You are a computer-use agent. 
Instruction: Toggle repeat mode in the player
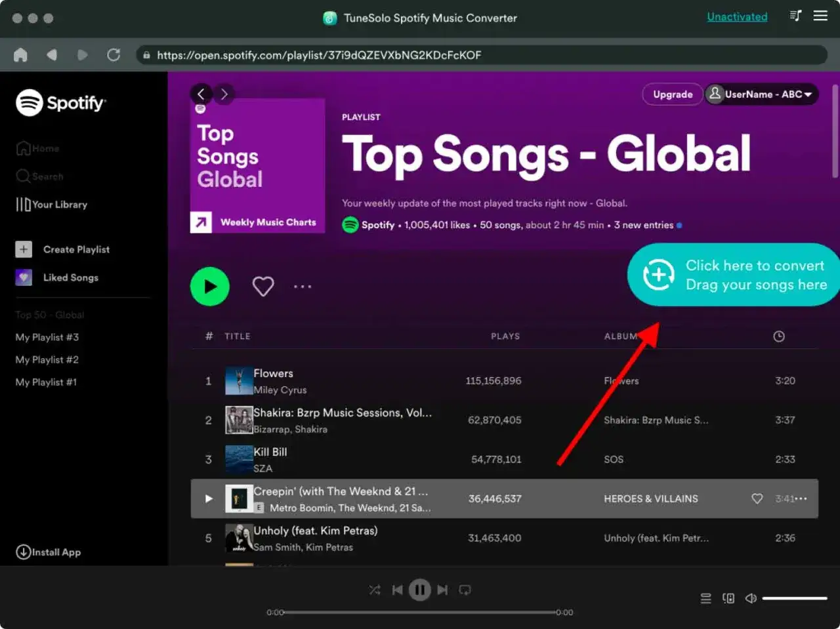(465, 590)
